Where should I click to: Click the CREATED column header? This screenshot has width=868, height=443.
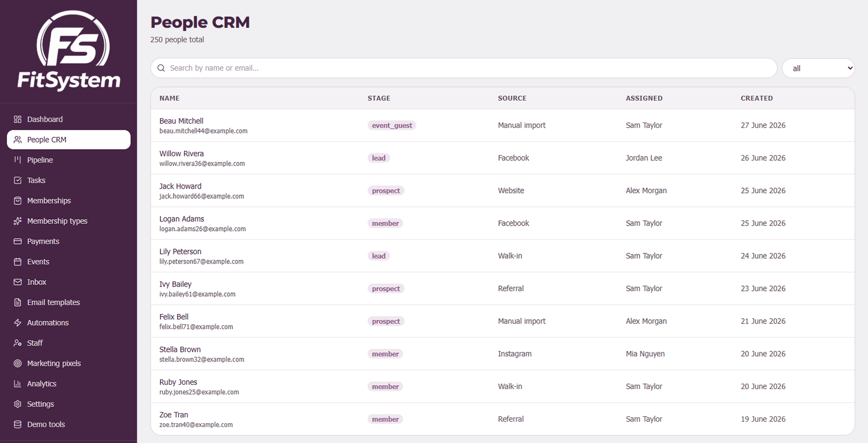tap(757, 98)
